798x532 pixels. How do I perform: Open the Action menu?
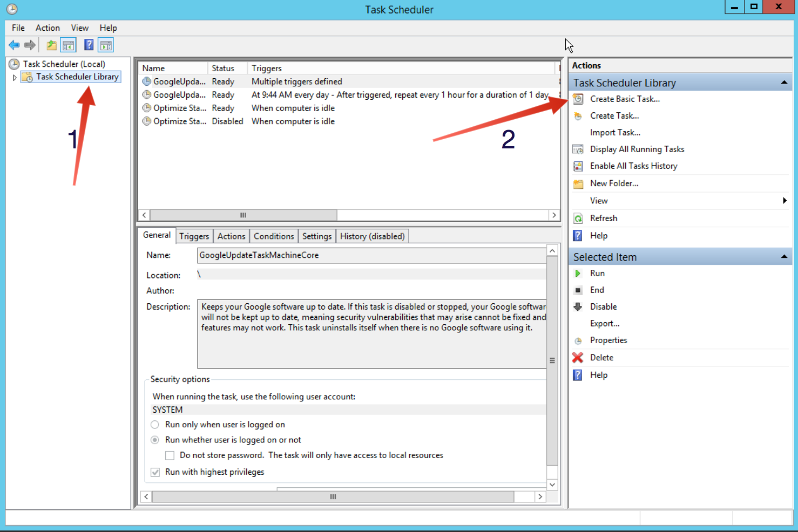[48, 28]
